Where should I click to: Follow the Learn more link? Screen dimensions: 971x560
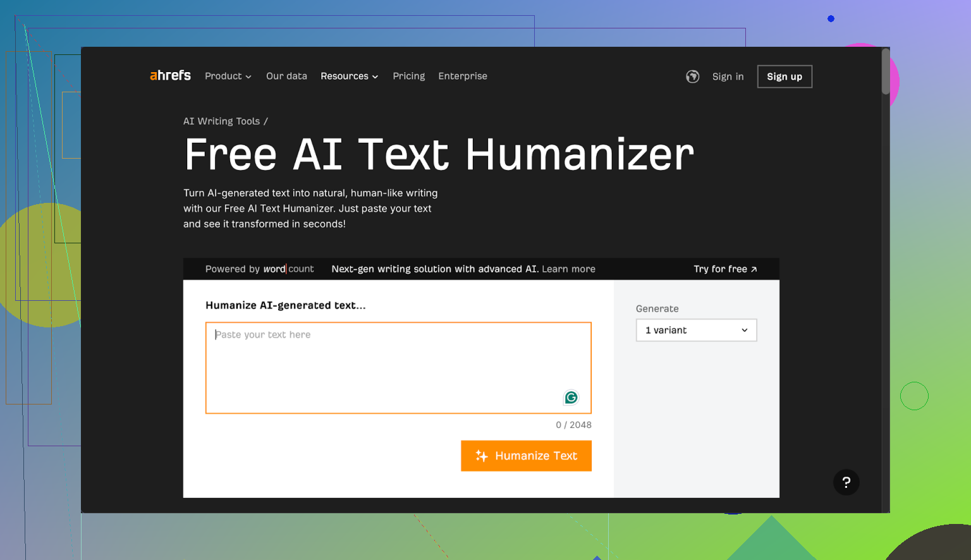click(568, 269)
